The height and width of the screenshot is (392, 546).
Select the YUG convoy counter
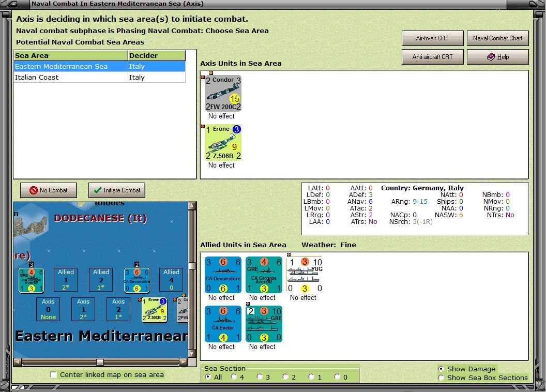pos(305,275)
